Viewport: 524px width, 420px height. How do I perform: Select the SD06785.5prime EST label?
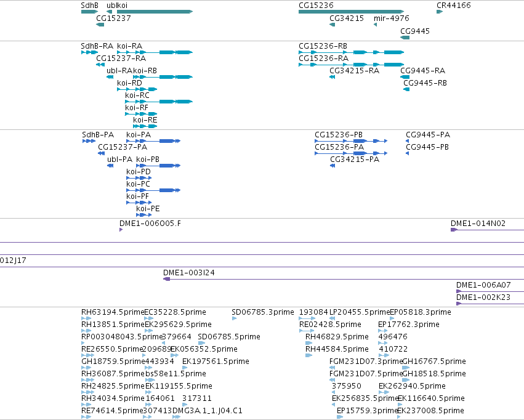point(229,337)
